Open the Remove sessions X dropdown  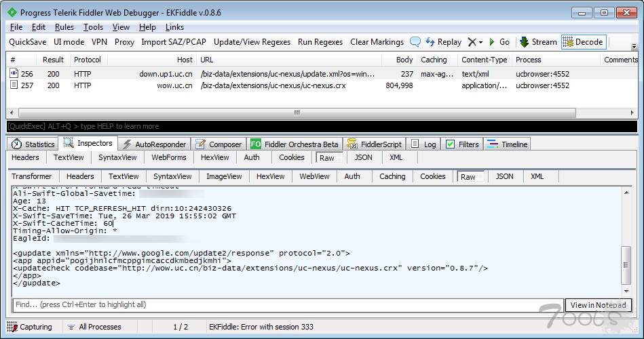[475, 42]
